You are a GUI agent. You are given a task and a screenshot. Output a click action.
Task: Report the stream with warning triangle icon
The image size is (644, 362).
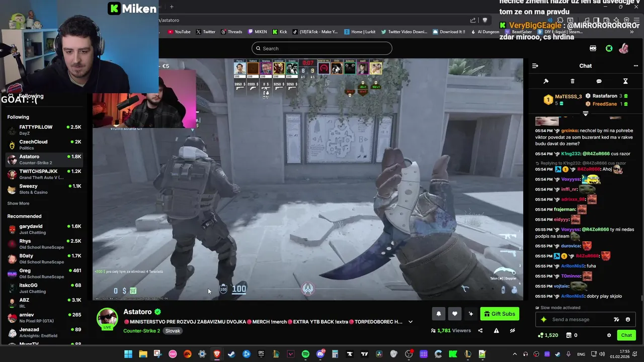[496, 330]
